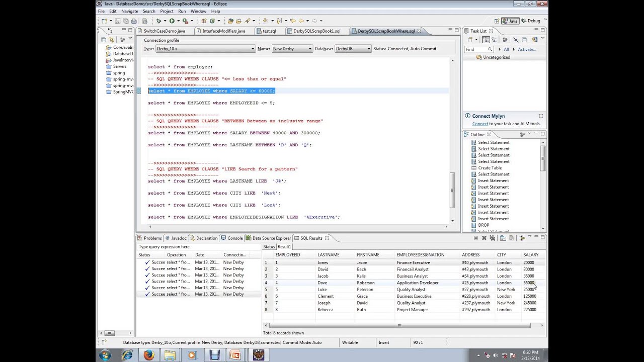Close the Connect Mylyn notification
Image resolution: width=644 pixels, height=362 pixels.
pos(541,116)
